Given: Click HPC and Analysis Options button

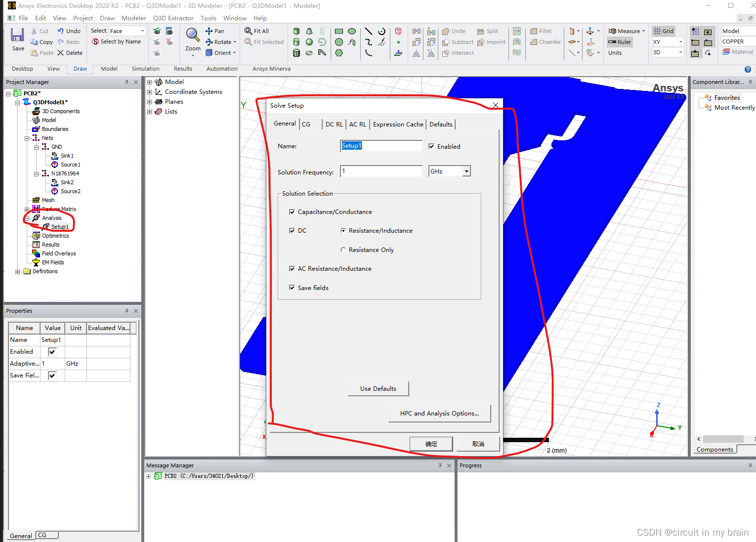Looking at the screenshot, I should 439,414.
